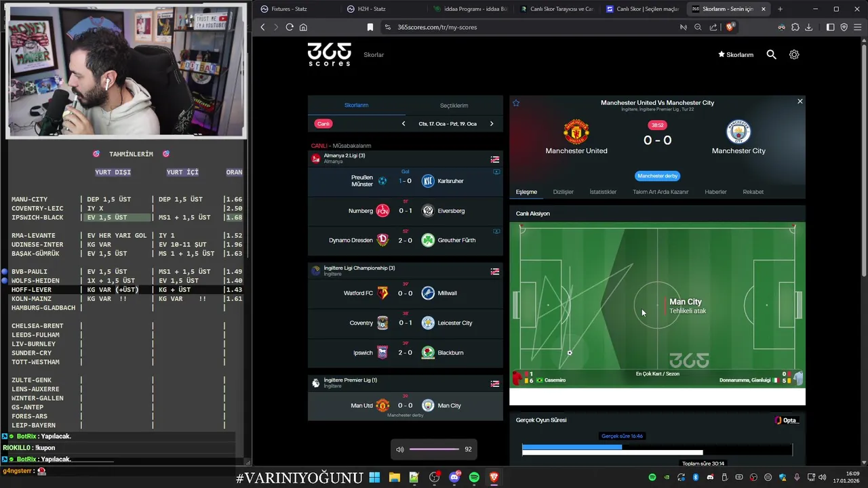The image size is (868, 488).
Task: Open the İstatistikler tab
Action: [603, 192]
